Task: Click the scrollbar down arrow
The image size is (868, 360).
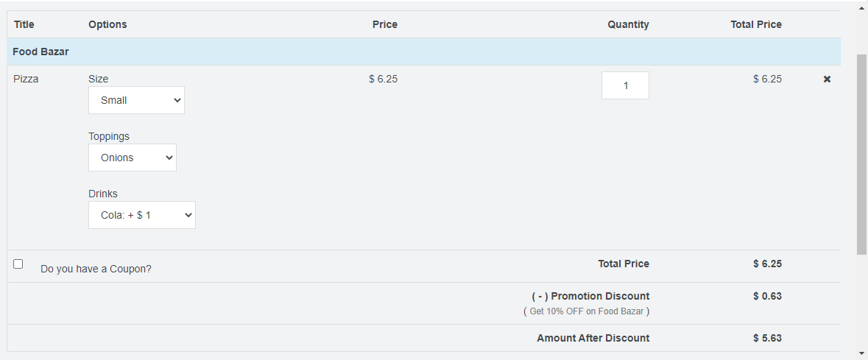Action: 861,353
